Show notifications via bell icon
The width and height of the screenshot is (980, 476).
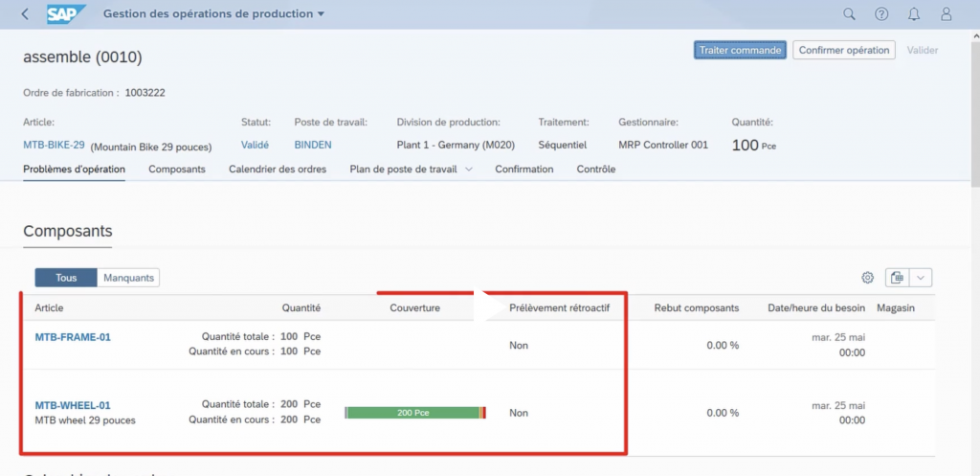[914, 14]
